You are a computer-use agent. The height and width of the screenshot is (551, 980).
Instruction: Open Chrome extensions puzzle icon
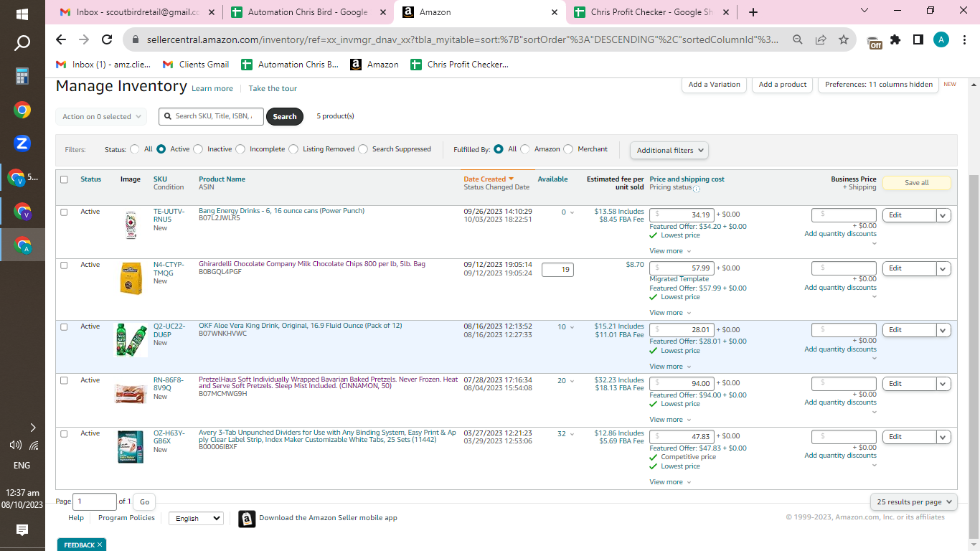point(895,39)
